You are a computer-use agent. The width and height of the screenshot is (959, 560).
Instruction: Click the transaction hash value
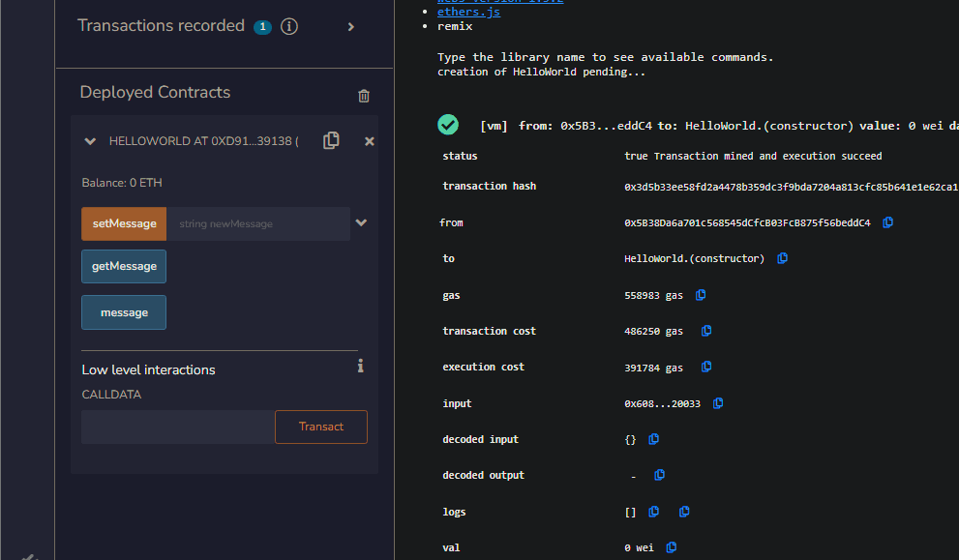[792, 187]
